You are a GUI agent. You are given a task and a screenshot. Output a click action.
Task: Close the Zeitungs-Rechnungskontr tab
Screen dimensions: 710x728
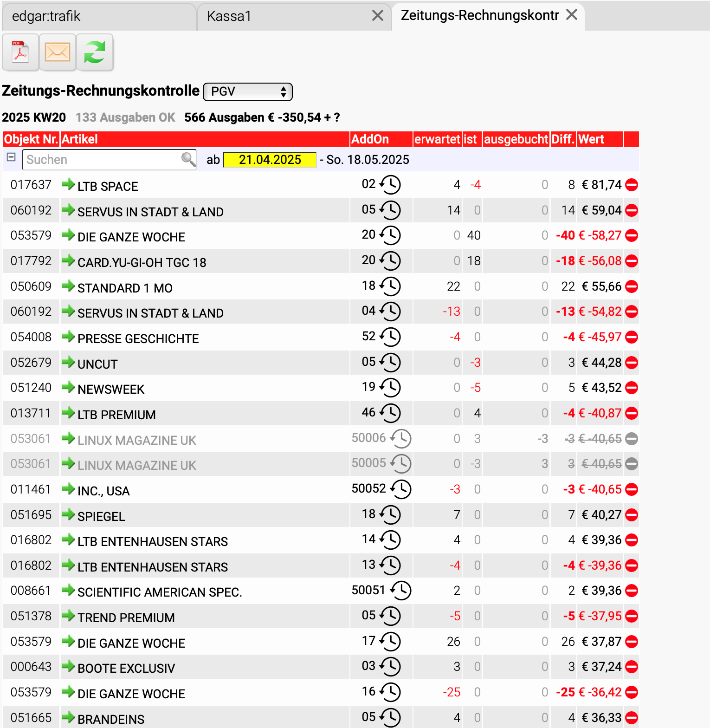click(x=572, y=15)
